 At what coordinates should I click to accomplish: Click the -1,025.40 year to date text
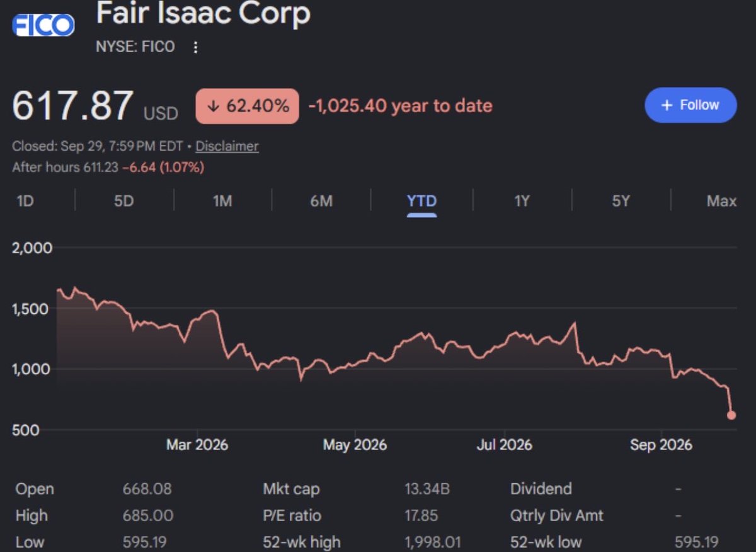tap(400, 106)
